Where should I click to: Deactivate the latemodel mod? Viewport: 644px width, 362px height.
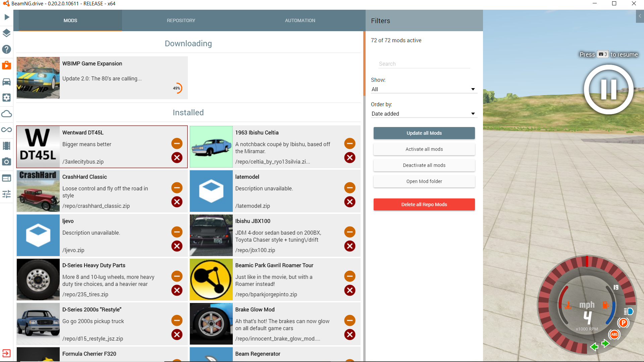click(350, 188)
